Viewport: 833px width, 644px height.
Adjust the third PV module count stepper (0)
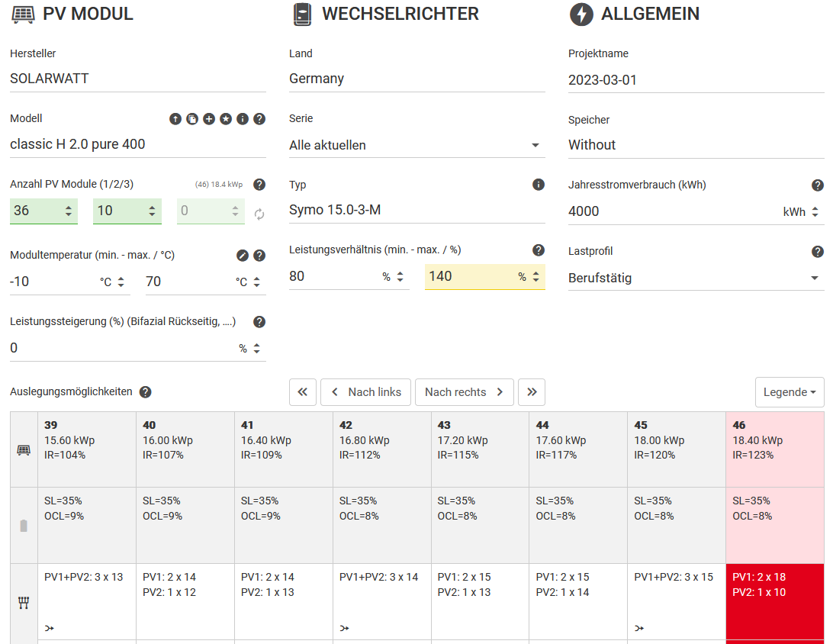point(236,211)
